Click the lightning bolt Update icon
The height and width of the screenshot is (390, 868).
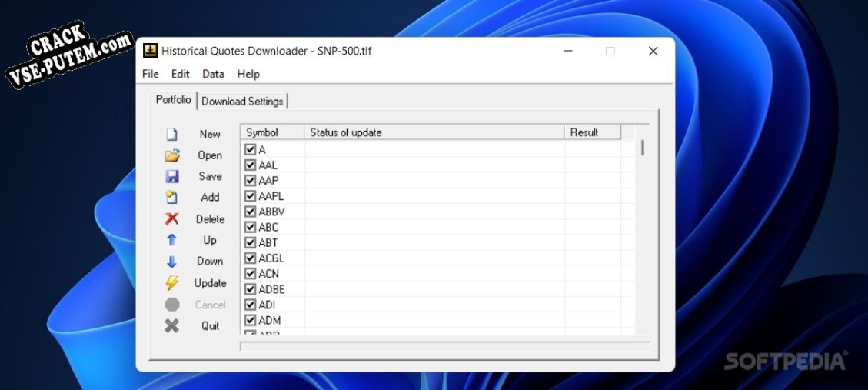pyautogui.click(x=171, y=283)
